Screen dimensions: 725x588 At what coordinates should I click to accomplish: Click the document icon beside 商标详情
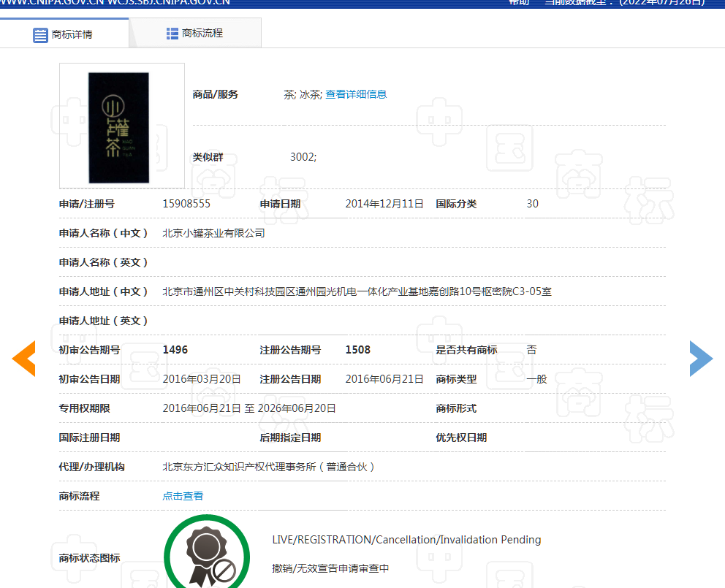tap(41, 35)
